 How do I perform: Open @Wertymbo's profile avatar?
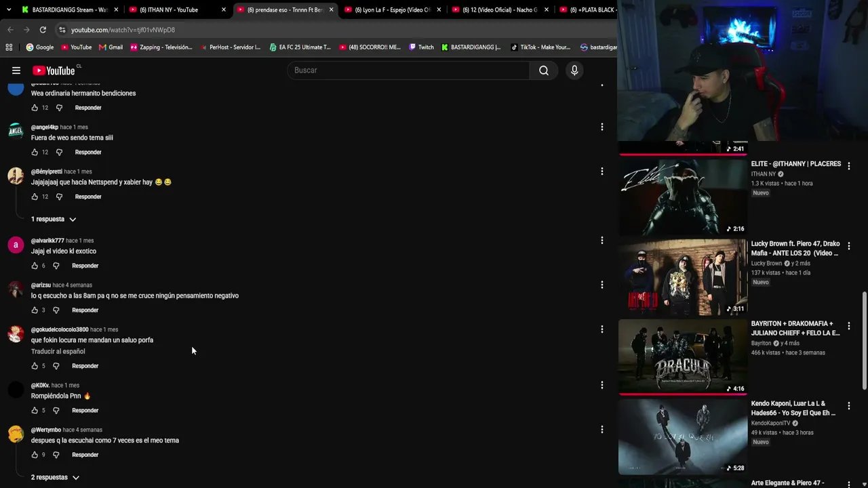16,434
